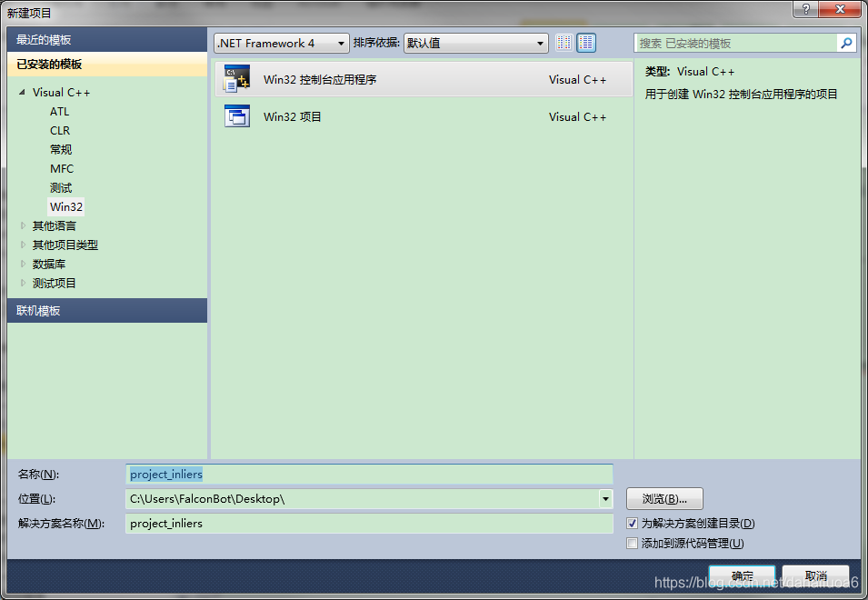Click the search magnifier icon
868x600 pixels.
click(x=846, y=43)
